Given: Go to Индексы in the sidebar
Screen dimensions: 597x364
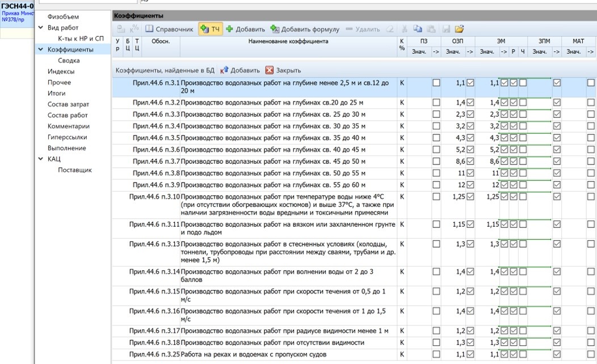Looking at the screenshot, I should [x=61, y=71].
